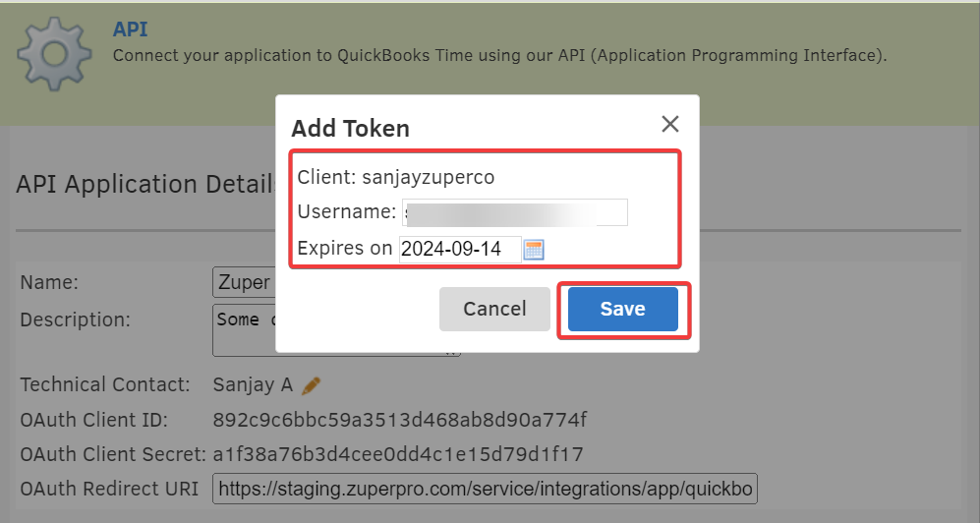The image size is (980, 523).
Task: Open the API heading link
Action: [x=130, y=29]
